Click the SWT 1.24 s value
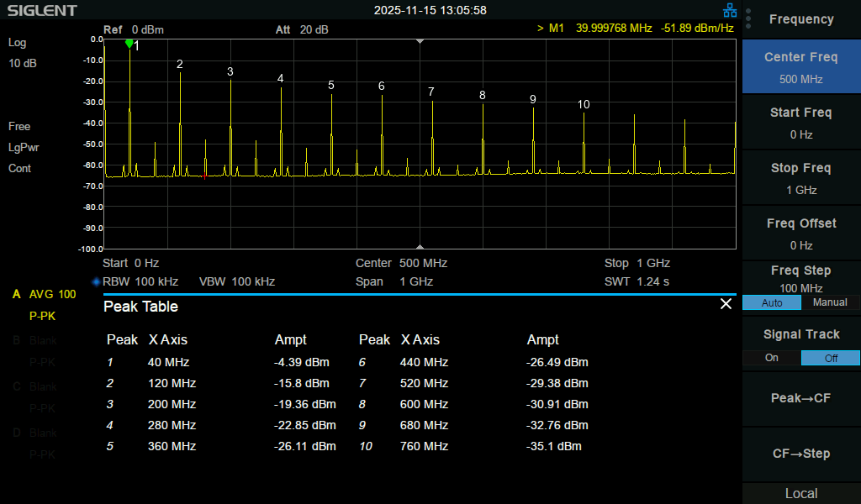Viewport: 861px width, 504px height. [637, 282]
